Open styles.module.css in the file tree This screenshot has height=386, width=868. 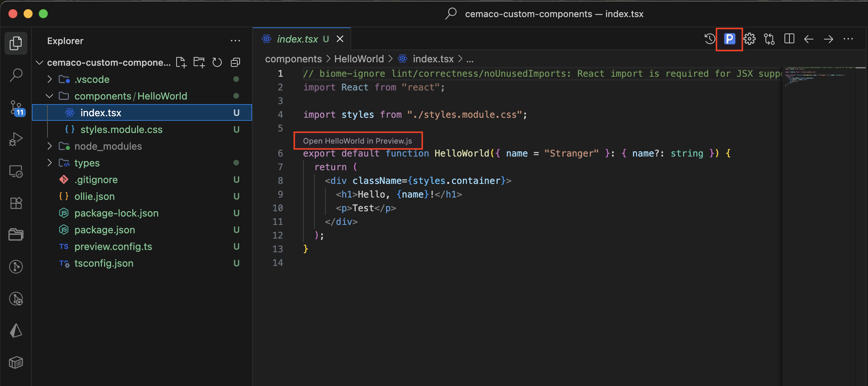pos(142,129)
